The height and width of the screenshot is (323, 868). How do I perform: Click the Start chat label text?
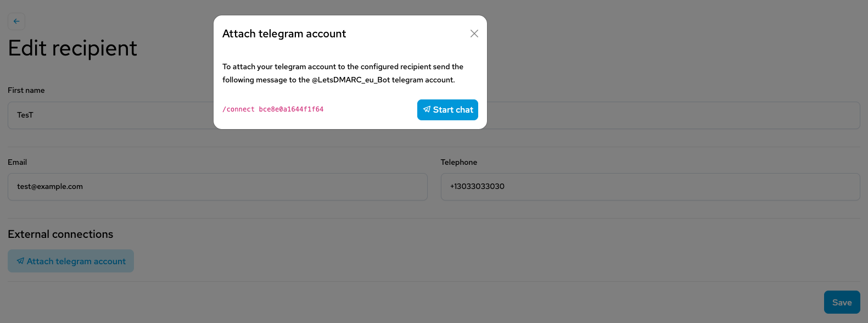coord(453,110)
